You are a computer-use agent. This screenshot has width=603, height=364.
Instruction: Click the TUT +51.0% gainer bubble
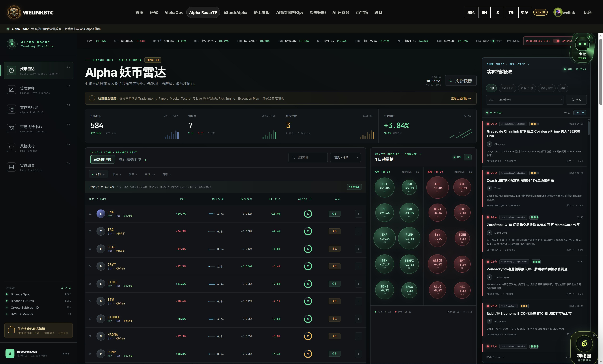[x=384, y=187]
